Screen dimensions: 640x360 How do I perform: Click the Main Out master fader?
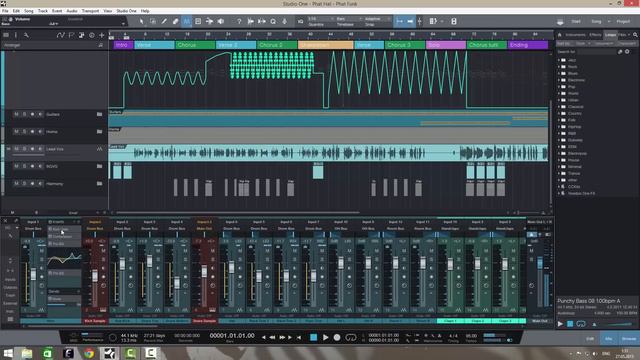coord(540,263)
